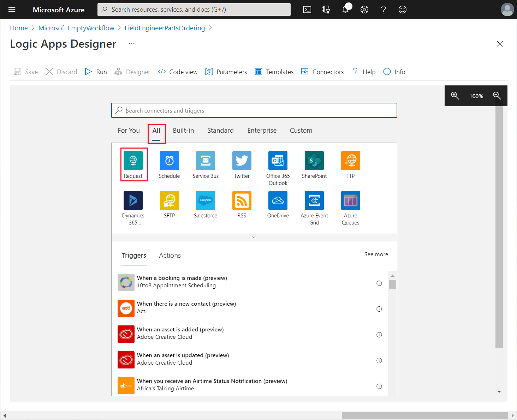
Task: Switch to the Enterprise tab
Action: tap(262, 131)
